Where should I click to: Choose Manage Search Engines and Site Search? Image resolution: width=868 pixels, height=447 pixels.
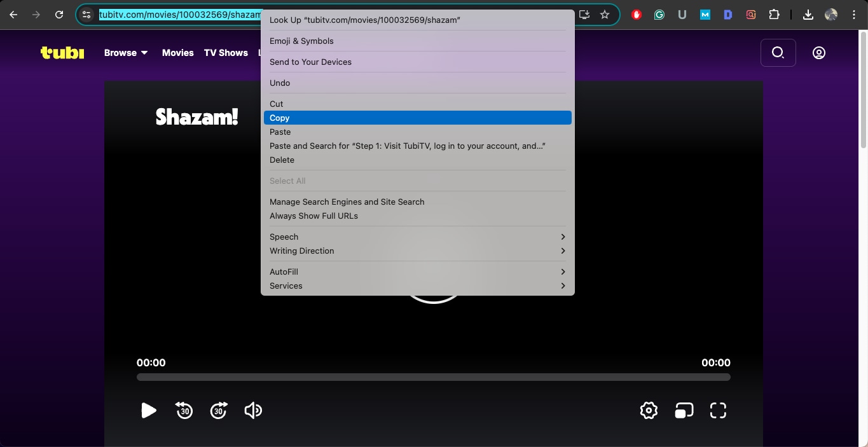tap(418, 202)
